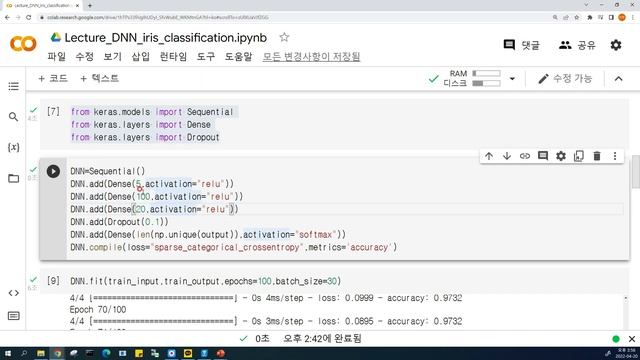This screenshot has height=360, width=640.
Task: Open the 도움말 menu
Action: pos(239,56)
